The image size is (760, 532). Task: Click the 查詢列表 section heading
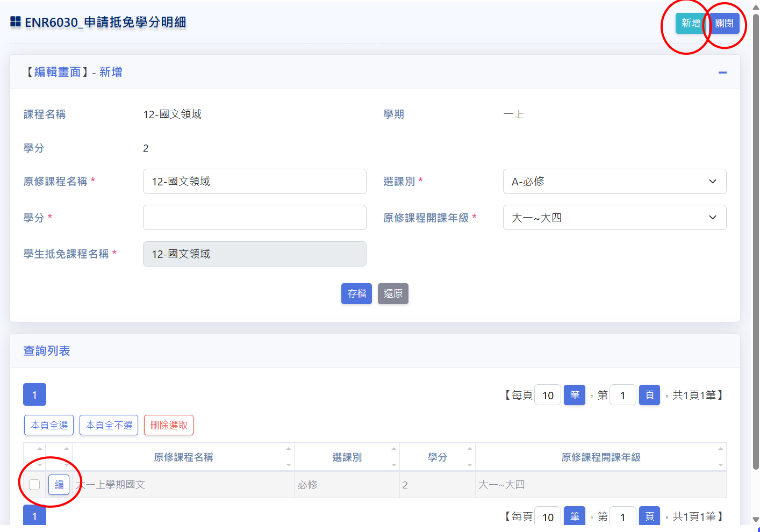[47, 351]
